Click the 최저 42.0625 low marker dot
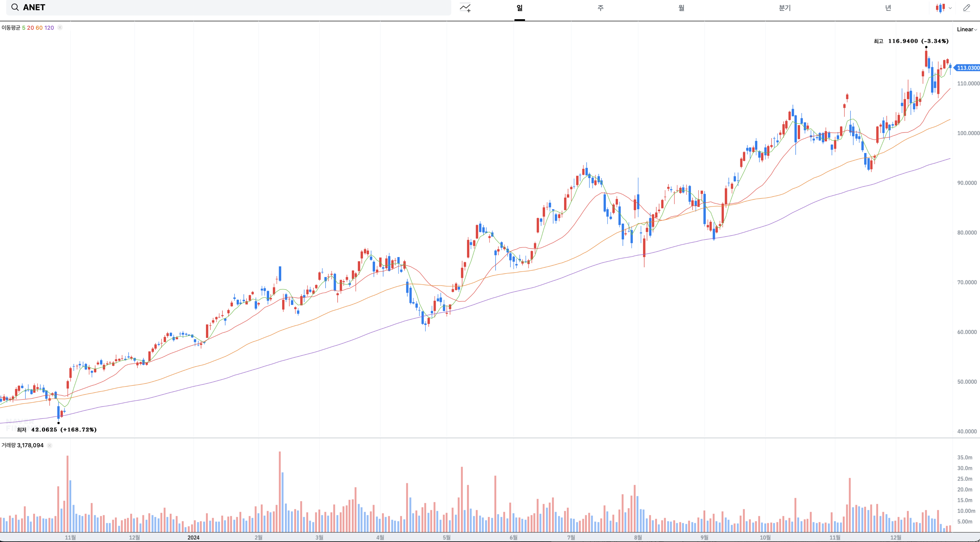The width and height of the screenshot is (980, 542). [x=58, y=422]
